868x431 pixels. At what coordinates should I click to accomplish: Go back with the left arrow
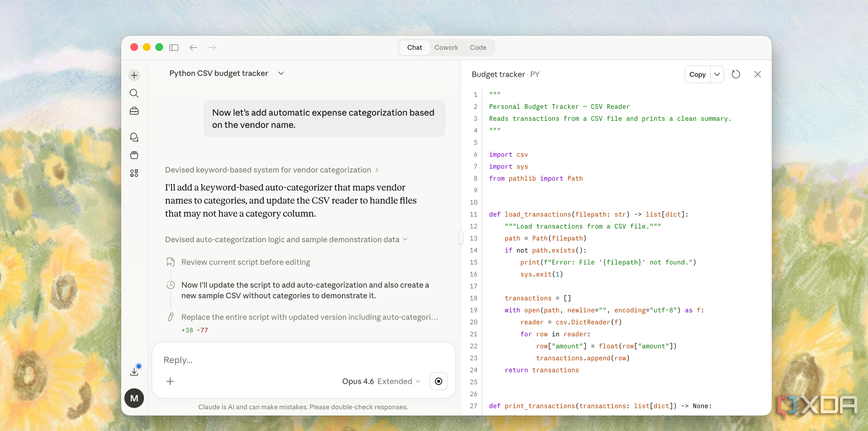(193, 47)
